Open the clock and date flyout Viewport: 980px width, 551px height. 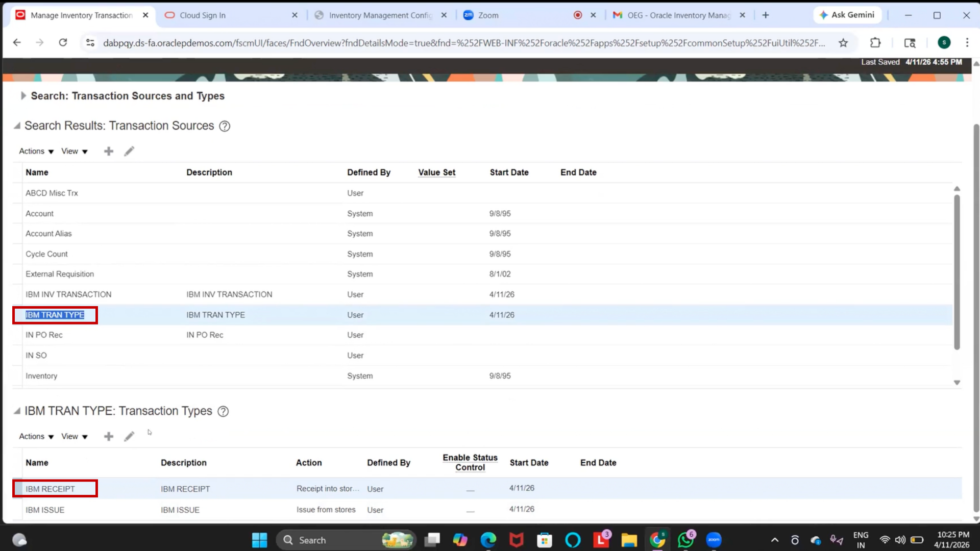[952, 540]
